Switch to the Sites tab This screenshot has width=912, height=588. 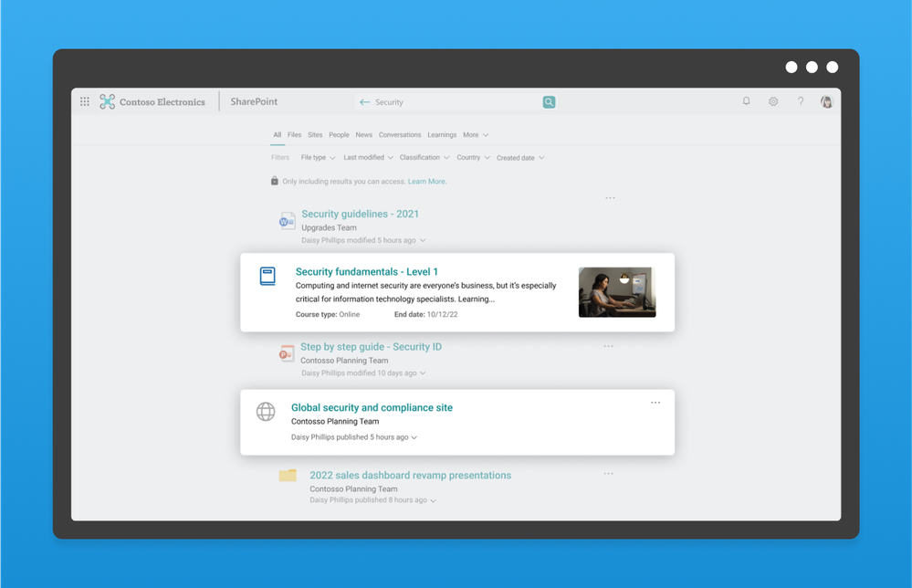(315, 135)
